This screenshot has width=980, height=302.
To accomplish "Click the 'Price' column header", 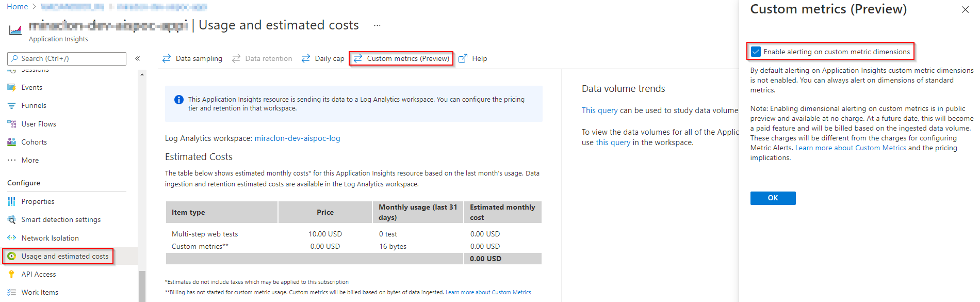I will click(x=325, y=212).
